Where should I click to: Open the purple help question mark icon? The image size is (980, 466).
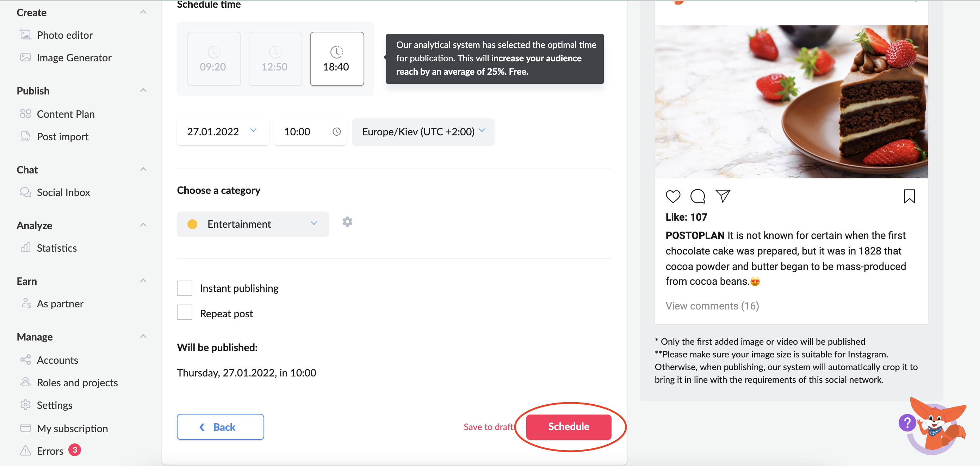[x=907, y=423]
